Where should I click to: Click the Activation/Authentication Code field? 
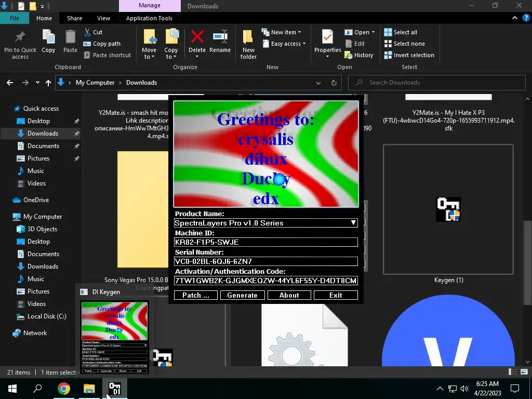[x=265, y=281]
